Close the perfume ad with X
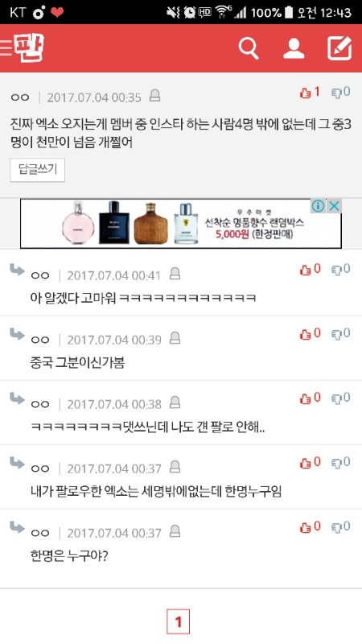The height and width of the screenshot is (644, 362). (335, 206)
